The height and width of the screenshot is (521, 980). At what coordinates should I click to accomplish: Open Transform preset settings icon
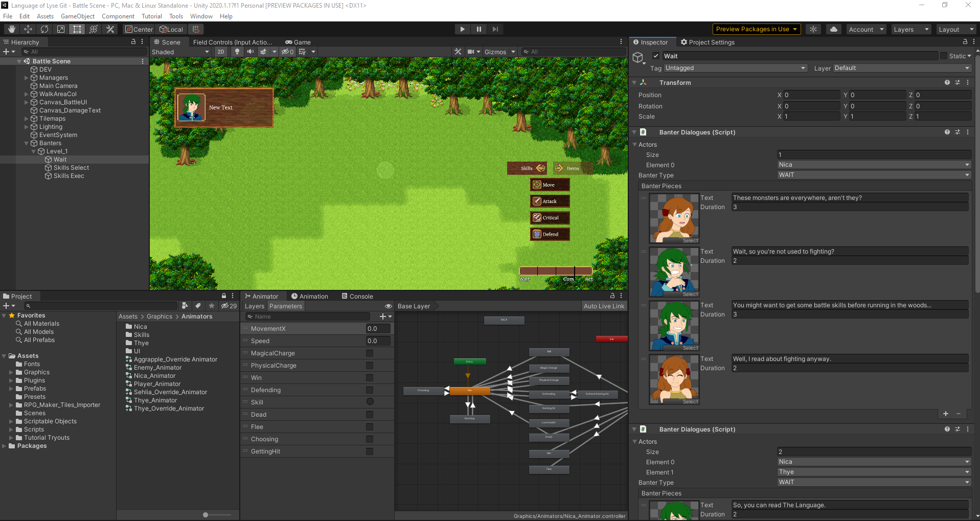(x=958, y=82)
